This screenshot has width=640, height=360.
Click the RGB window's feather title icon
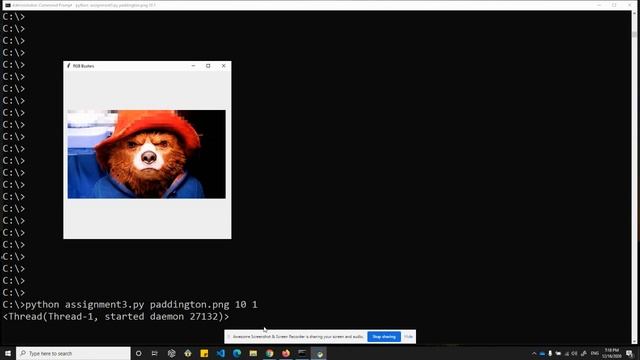coord(69,66)
